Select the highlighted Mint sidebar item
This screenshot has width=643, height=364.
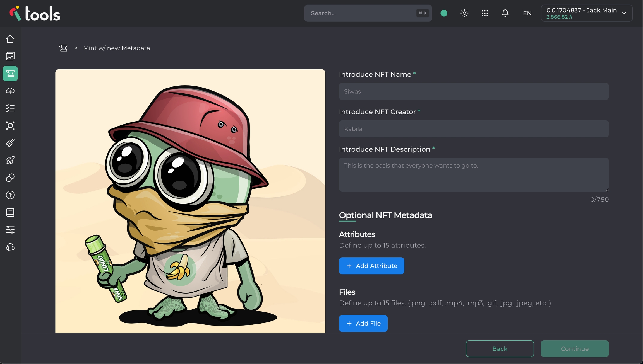click(10, 74)
